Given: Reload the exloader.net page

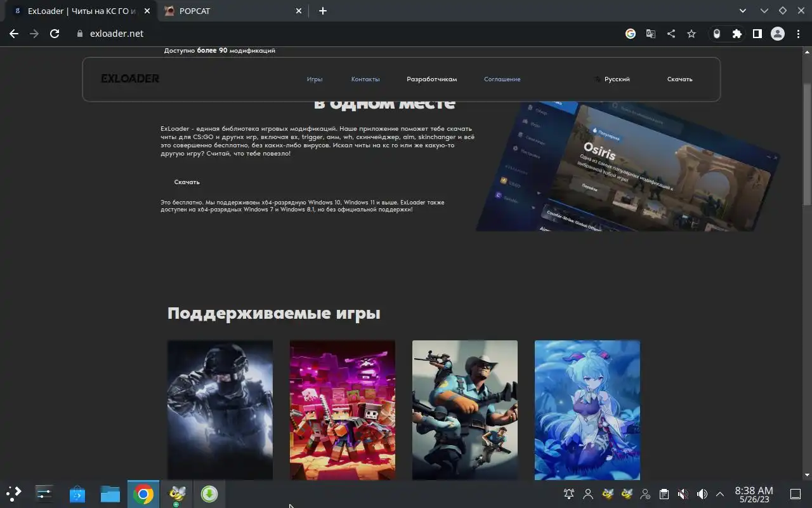Looking at the screenshot, I should click(55, 34).
